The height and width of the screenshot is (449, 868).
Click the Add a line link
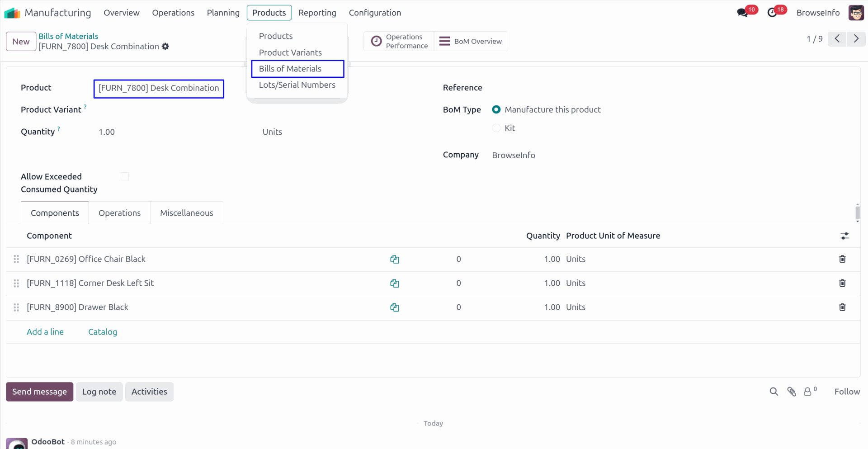pos(45,332)
